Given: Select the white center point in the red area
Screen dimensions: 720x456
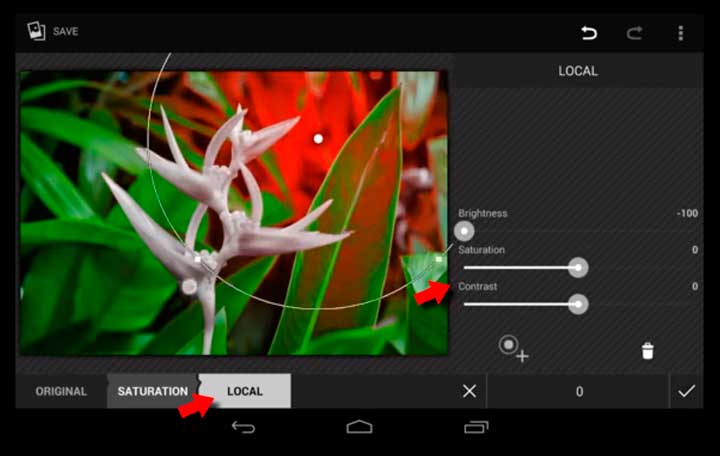Looking at the screenshot, I should [318, 138].
